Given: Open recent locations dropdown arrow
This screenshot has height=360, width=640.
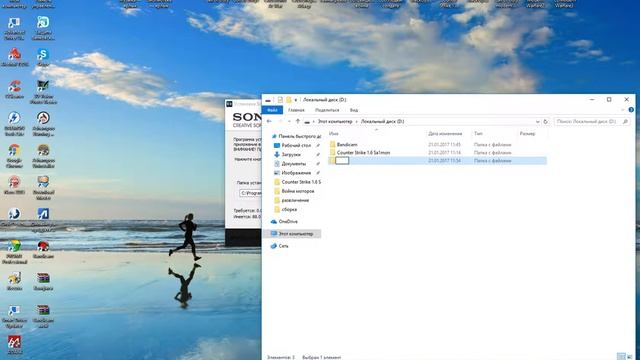Looking at the screenshot, I should pyautogui.click(x=289, y=121).
